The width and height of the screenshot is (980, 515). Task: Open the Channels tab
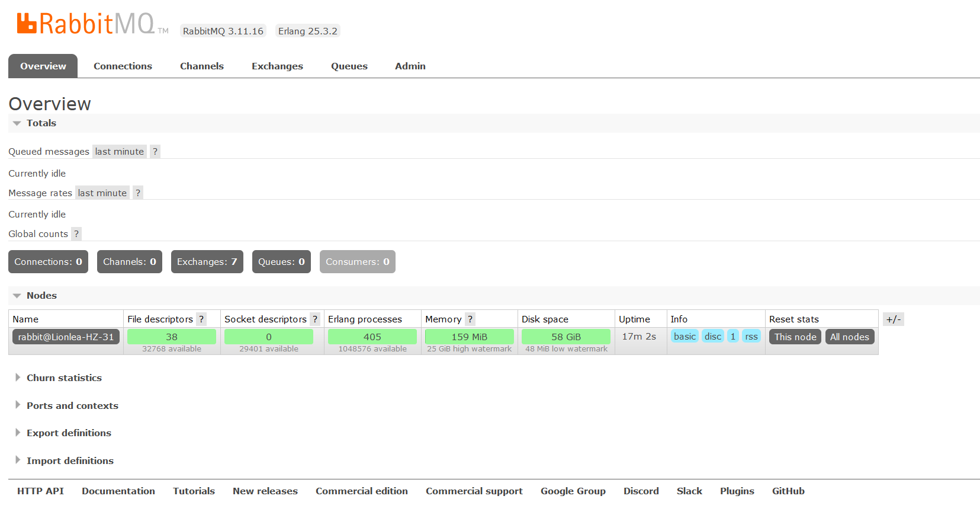pyautogui.click(x=202, y=66)
